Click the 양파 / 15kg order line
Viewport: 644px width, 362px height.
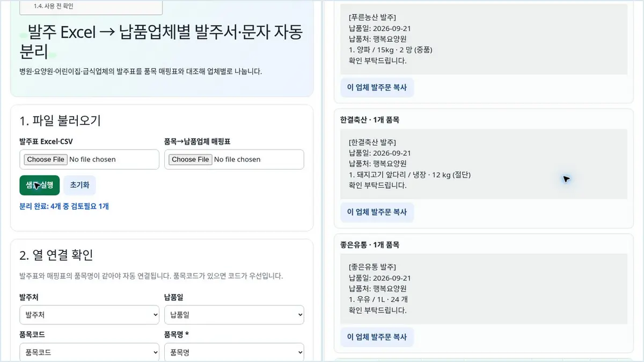click(390, 50)
